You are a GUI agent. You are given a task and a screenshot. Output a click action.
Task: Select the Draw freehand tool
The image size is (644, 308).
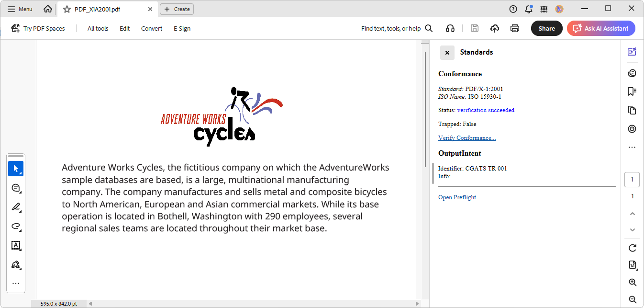pyautogui.click(x=16, y=227)
